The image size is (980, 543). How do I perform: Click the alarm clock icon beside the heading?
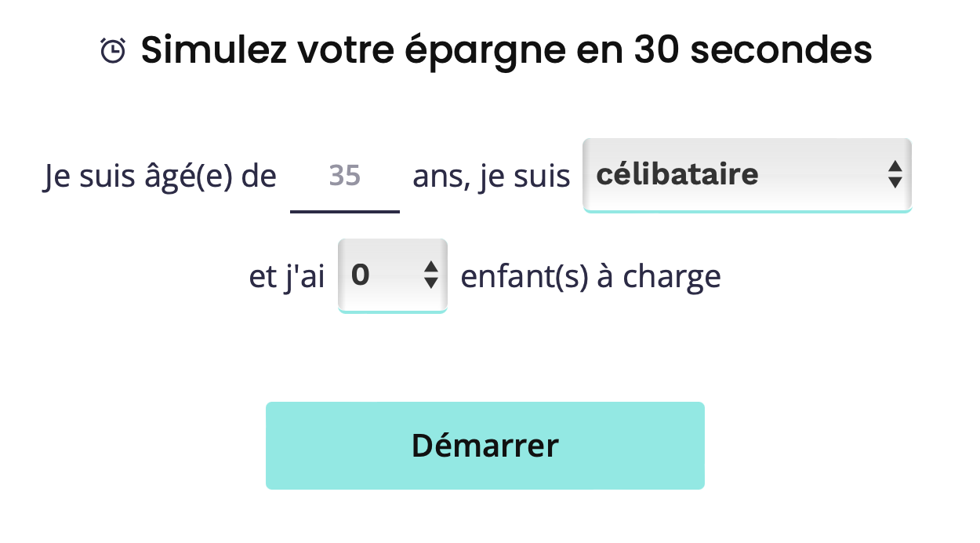(113, 51)
